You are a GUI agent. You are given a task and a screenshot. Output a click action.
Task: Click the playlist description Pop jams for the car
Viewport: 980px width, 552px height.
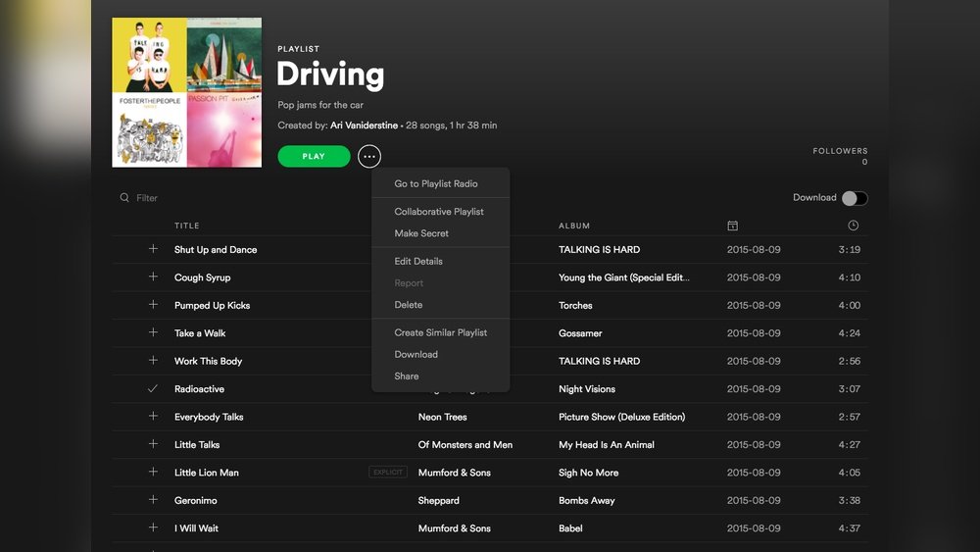(x=320, y=105)
